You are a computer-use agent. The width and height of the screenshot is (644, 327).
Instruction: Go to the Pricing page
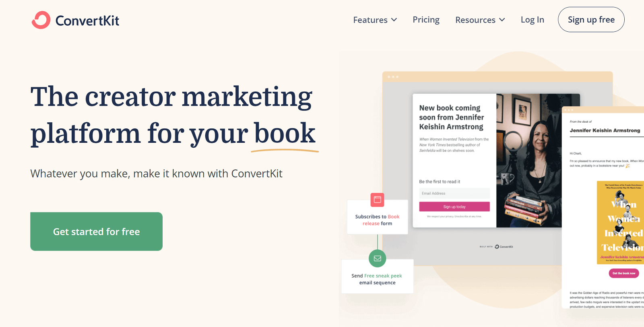tap(426, 20)
